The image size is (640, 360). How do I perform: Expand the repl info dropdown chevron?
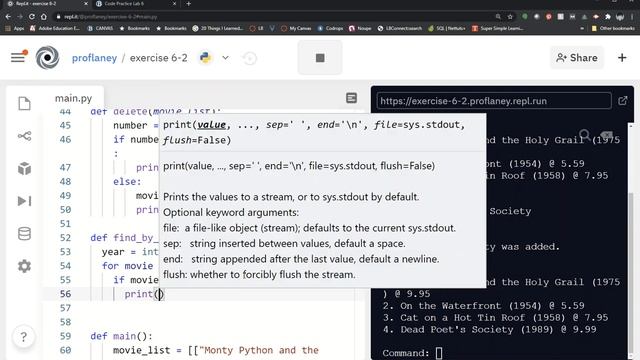click(225, 58)
